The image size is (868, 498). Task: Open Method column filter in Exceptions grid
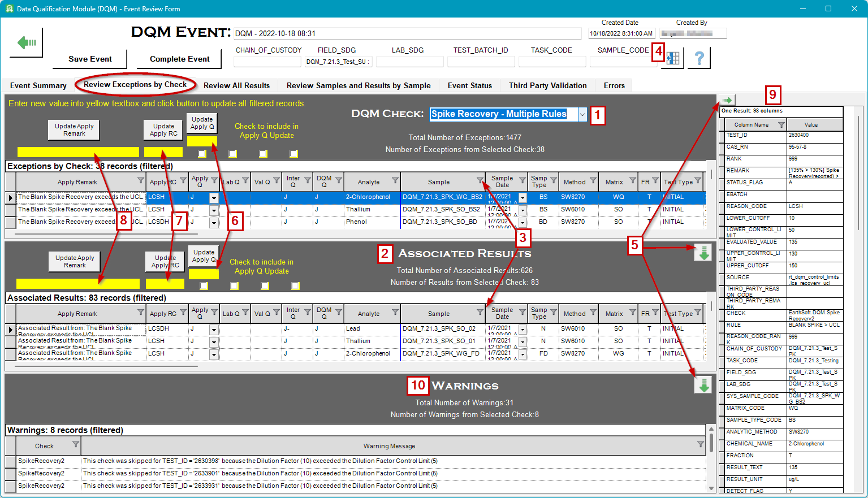593,181
